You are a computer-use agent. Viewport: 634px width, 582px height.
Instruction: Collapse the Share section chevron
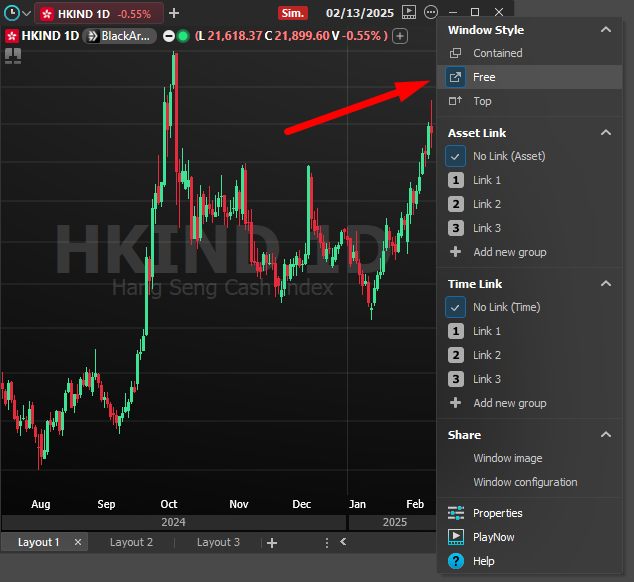605,435
